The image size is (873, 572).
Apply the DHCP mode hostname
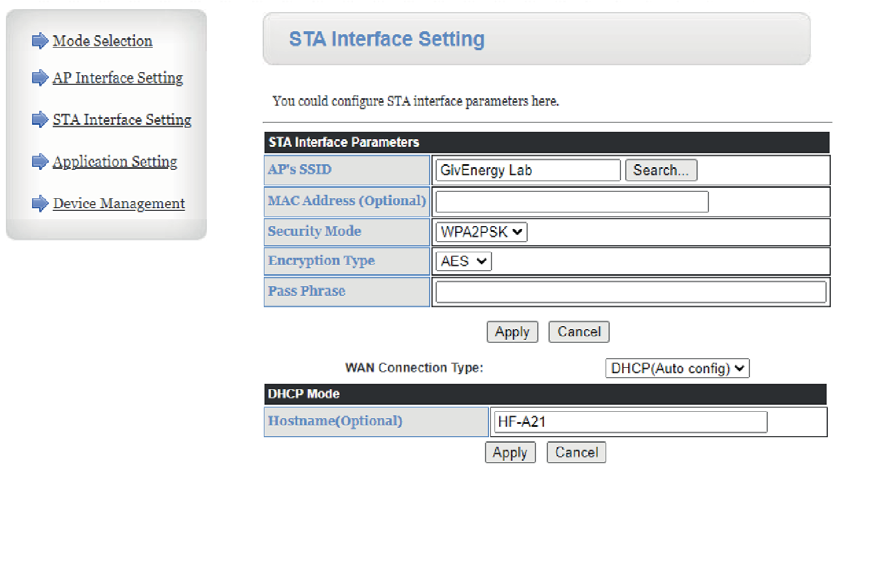point(510,453)
